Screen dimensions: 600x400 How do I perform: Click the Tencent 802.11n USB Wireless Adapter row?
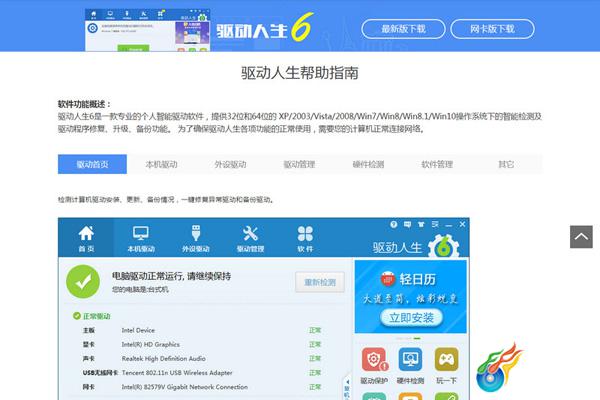(x=203, y=373)
